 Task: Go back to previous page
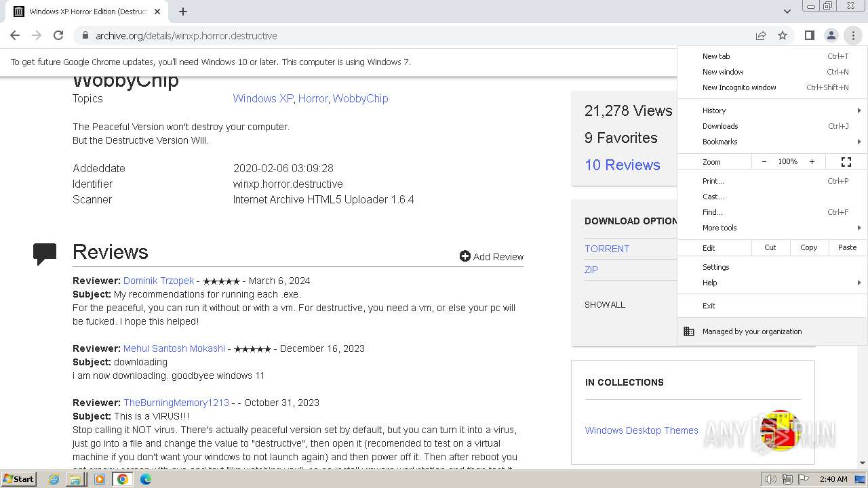click(x=15, y=35)
